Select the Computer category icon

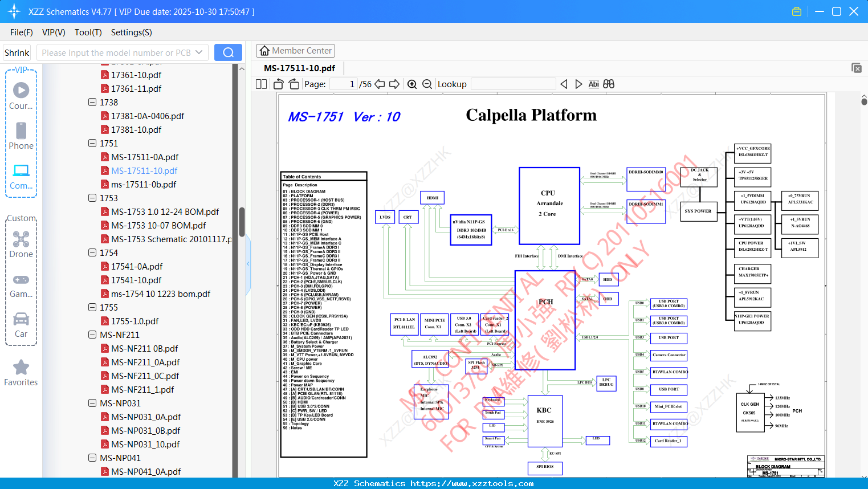point(21,176)
